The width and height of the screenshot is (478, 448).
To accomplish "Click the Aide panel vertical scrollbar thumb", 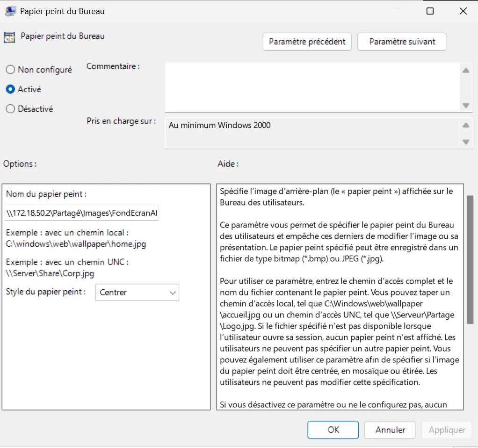I will (x=470, y=259).
